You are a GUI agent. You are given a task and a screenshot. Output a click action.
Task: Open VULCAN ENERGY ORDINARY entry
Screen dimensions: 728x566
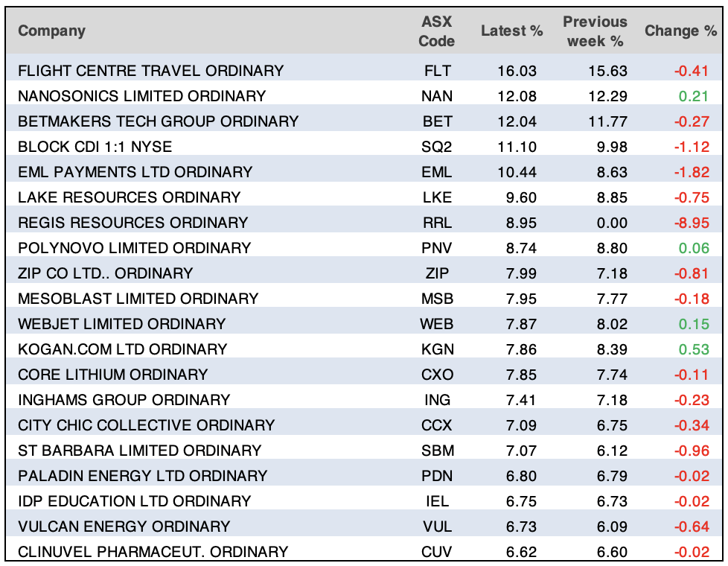pyautogui.click(x=124, y=527)
